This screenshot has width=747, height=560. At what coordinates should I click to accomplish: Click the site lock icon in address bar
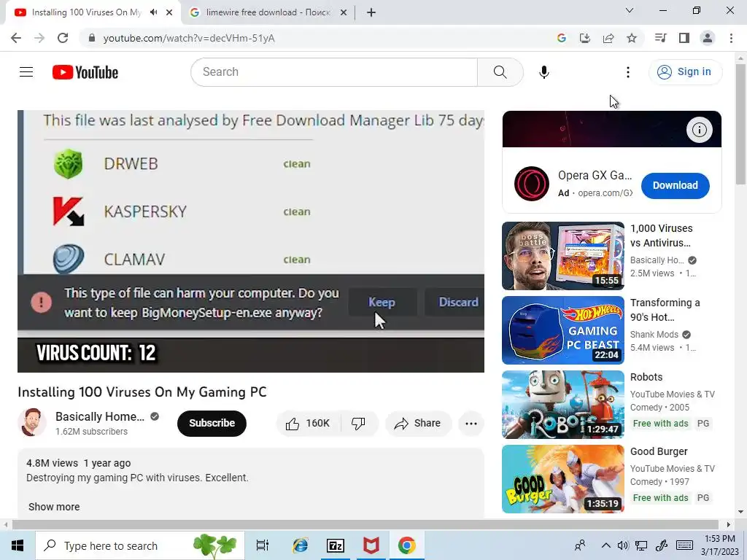click(92, 38)
